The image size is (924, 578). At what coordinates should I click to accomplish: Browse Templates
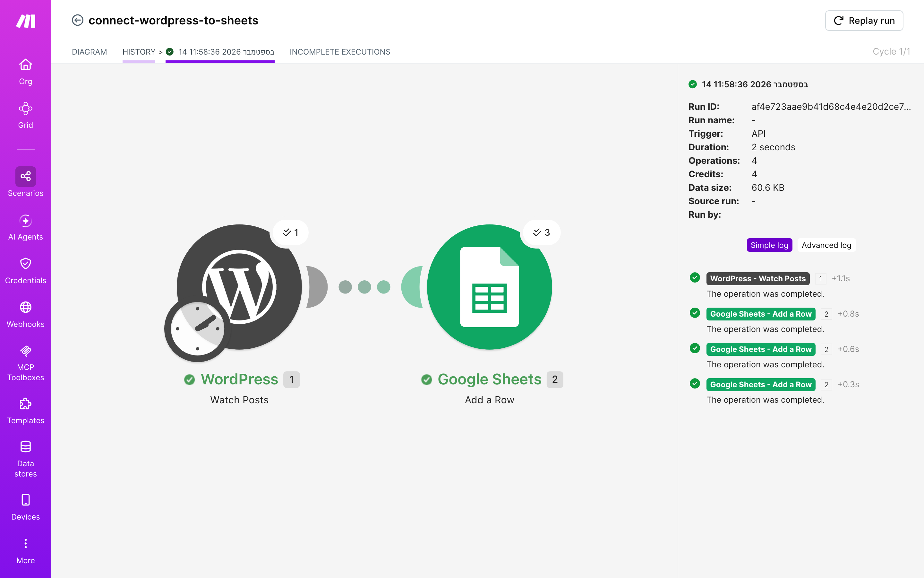tap(26, 411)
